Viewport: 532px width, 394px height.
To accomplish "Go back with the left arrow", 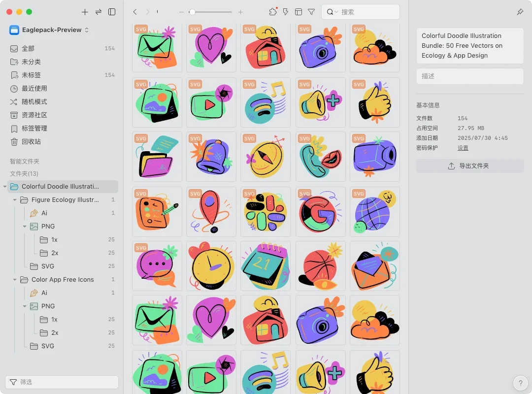I will [135, 12].
